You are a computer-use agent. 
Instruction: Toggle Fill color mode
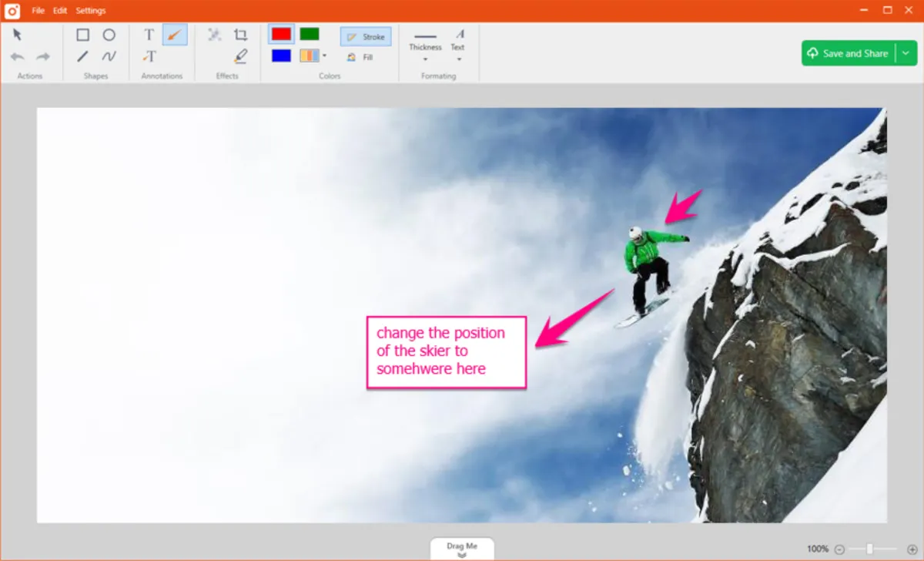click(x=360, y=57)
